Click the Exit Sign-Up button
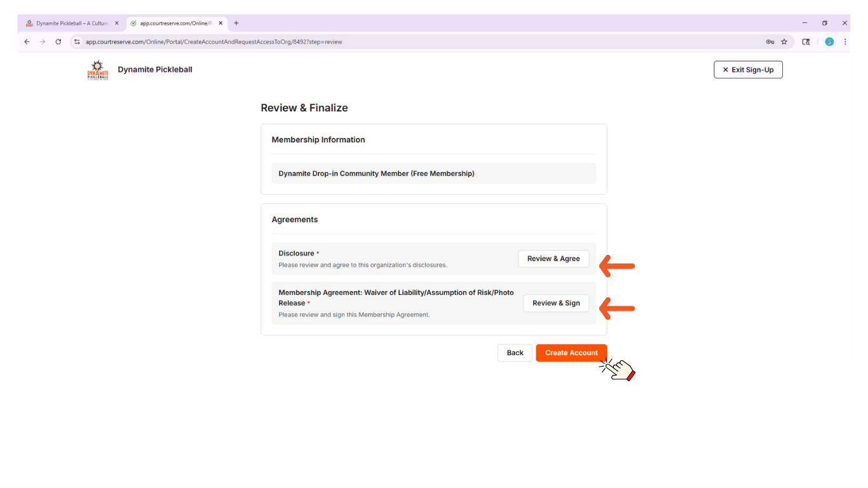 [748, 70]
